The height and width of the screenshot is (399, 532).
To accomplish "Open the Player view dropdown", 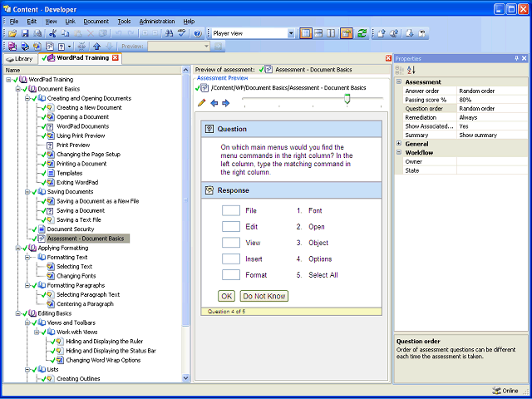I will 291,33.
